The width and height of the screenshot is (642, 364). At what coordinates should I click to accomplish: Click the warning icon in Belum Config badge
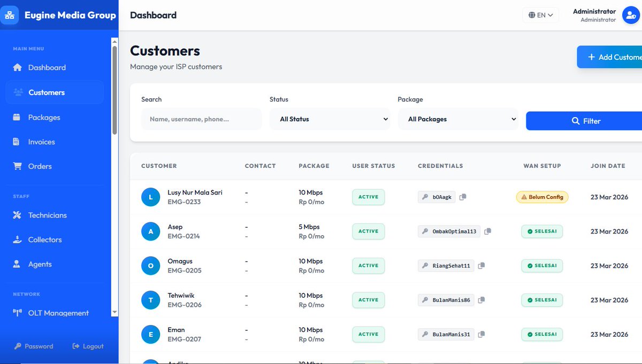(x=524, y=197)
